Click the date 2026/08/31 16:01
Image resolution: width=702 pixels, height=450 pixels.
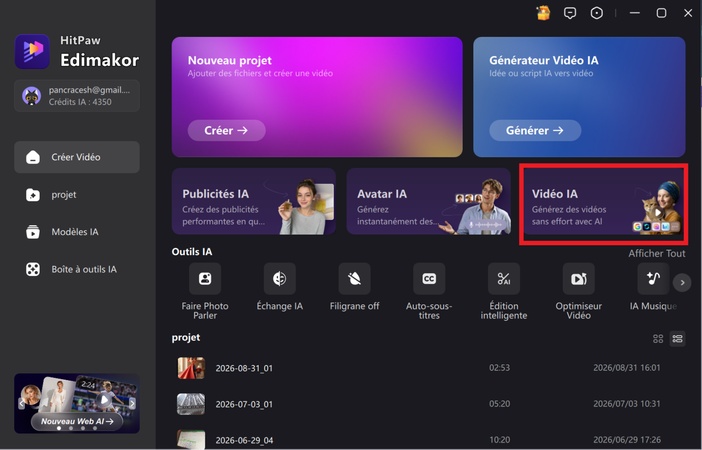(626, 368)
